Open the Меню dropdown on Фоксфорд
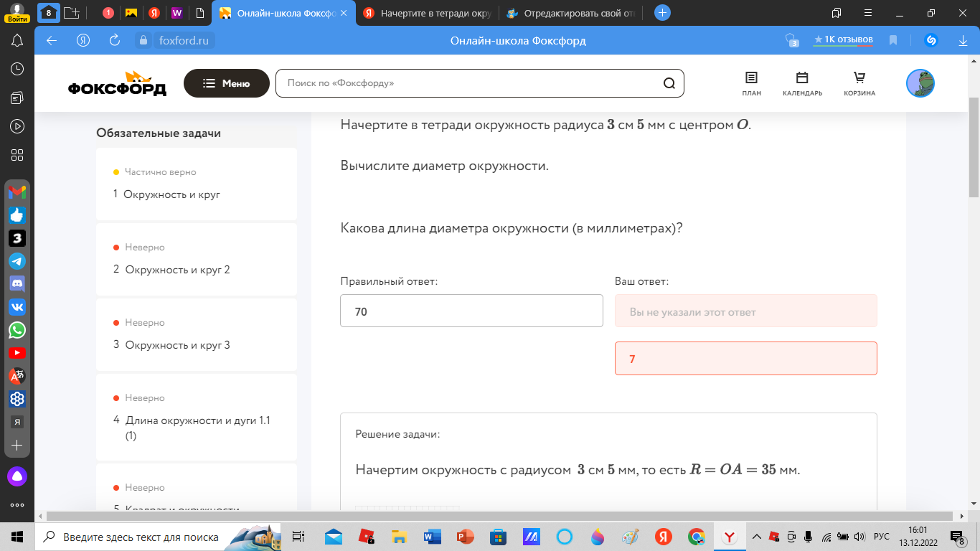 [x=226, y=83]
